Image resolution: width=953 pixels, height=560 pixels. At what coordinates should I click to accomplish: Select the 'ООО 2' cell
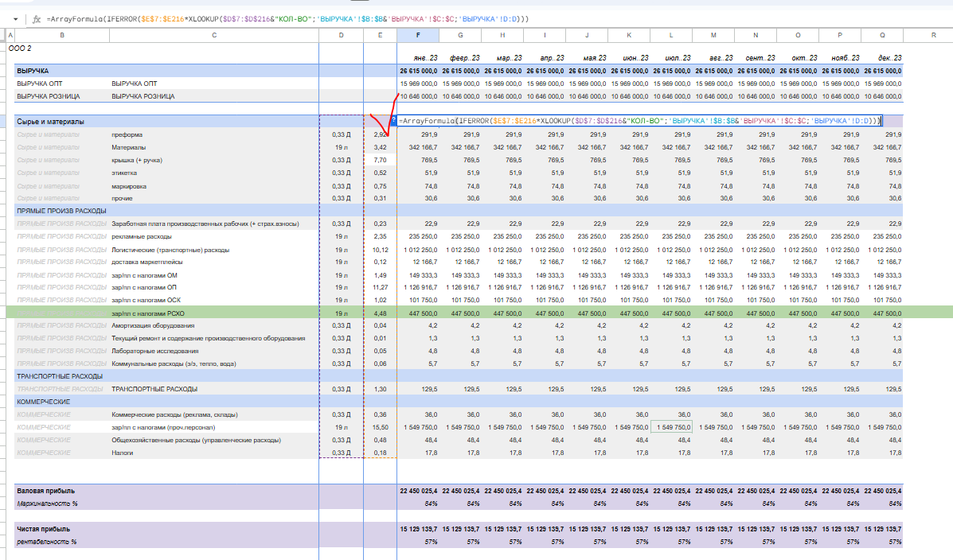[x=20, y=48]
